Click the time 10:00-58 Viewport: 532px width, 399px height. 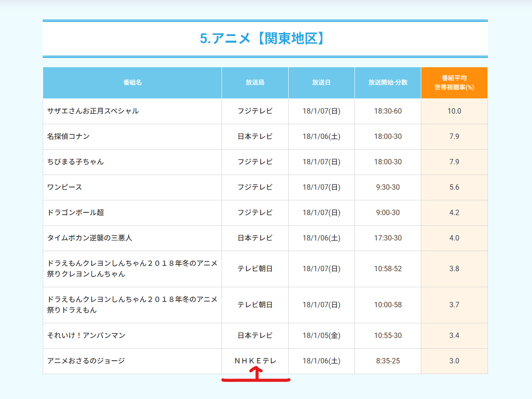click(x=388, y=305)
